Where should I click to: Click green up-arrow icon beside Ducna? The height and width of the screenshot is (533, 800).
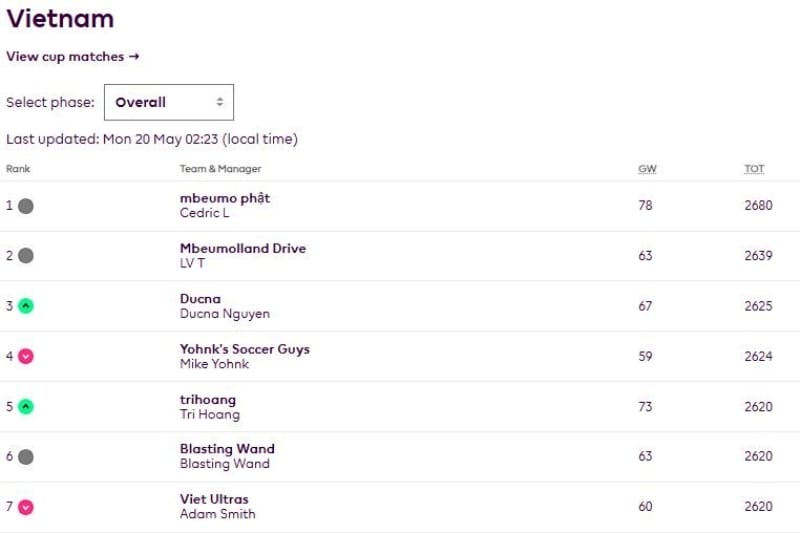26,306
